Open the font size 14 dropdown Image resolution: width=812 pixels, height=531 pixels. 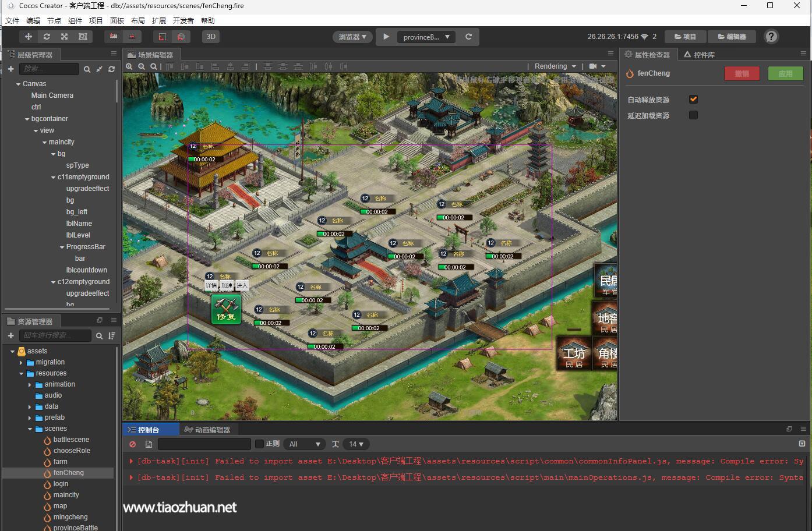point(356,444)
